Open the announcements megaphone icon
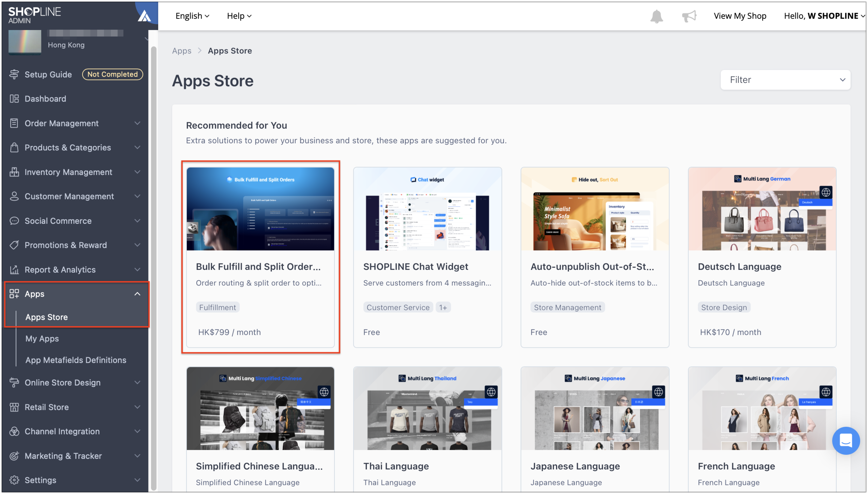868x494 pixels. tap(689, 16)
